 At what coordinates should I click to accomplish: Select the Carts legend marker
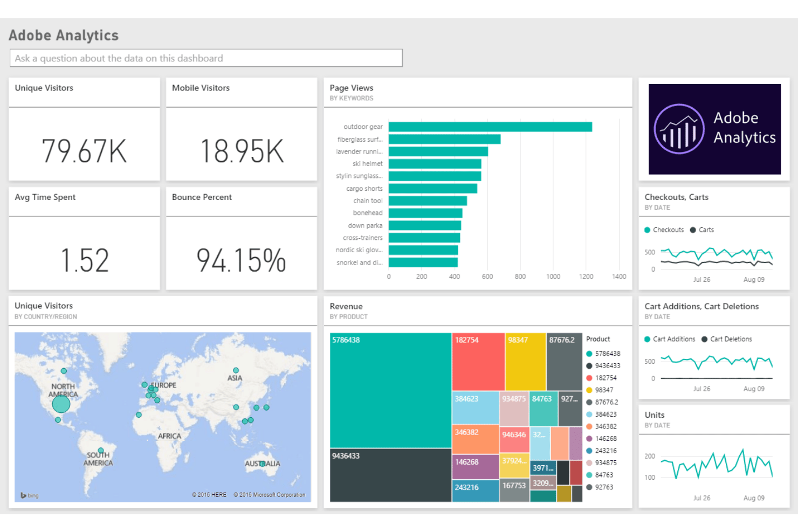[693, 230]
